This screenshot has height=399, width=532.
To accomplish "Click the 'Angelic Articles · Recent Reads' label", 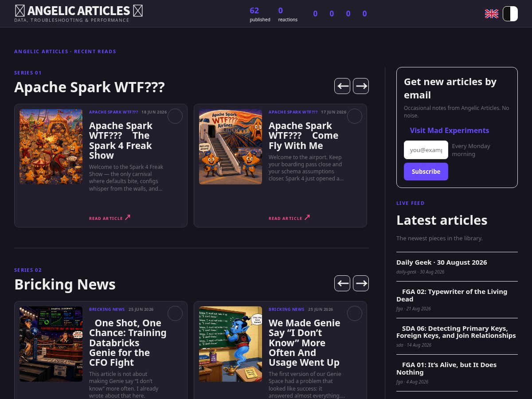I will pos(65,51).
